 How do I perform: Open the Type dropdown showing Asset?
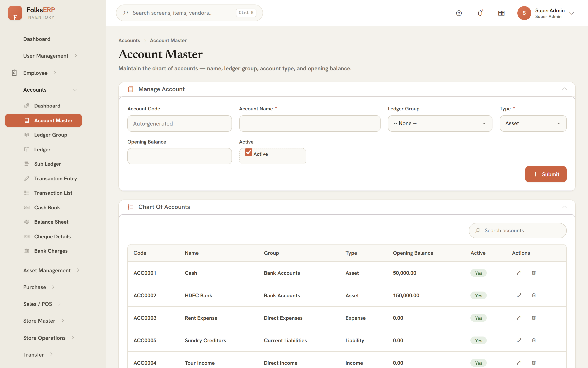tap(533, 123)
